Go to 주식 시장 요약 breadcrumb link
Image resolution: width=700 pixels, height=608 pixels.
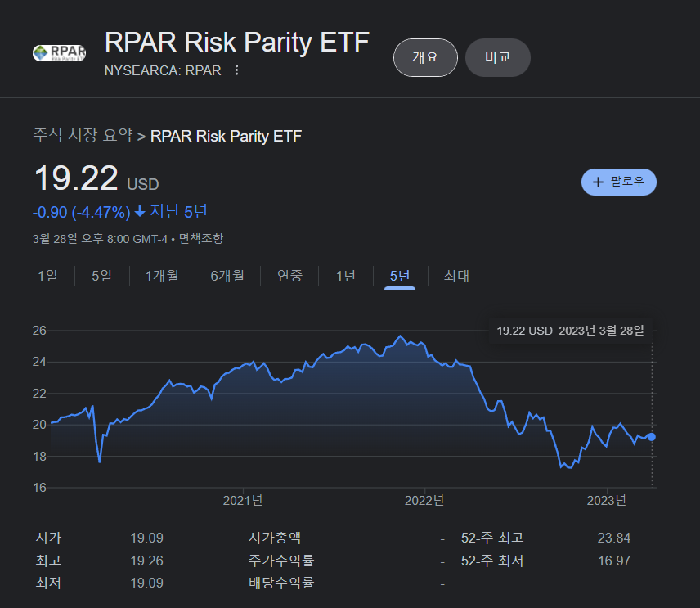click(x=83, y=135)
